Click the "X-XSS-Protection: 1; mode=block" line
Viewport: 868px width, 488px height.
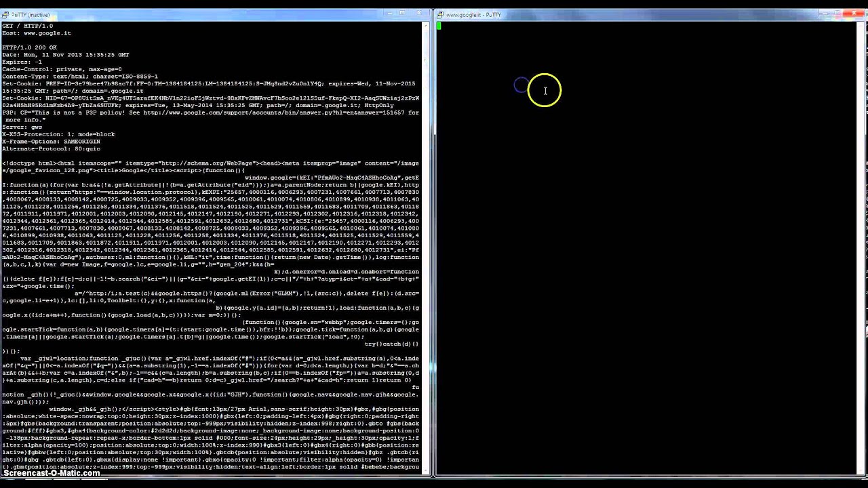point(58,134)
